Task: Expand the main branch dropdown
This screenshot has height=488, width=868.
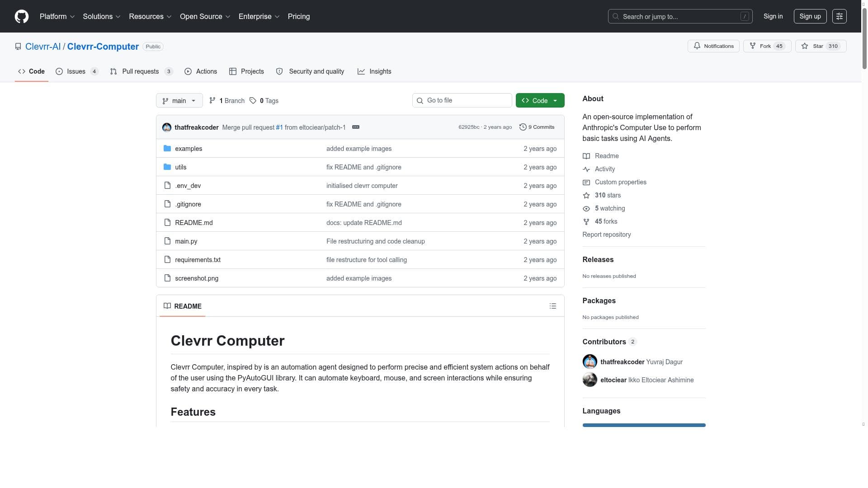Action: 179,101
